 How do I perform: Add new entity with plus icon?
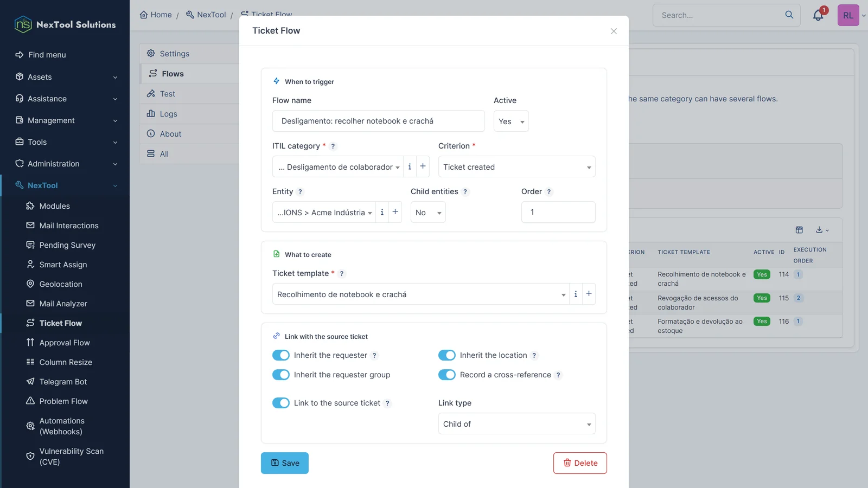coord(395,212)
